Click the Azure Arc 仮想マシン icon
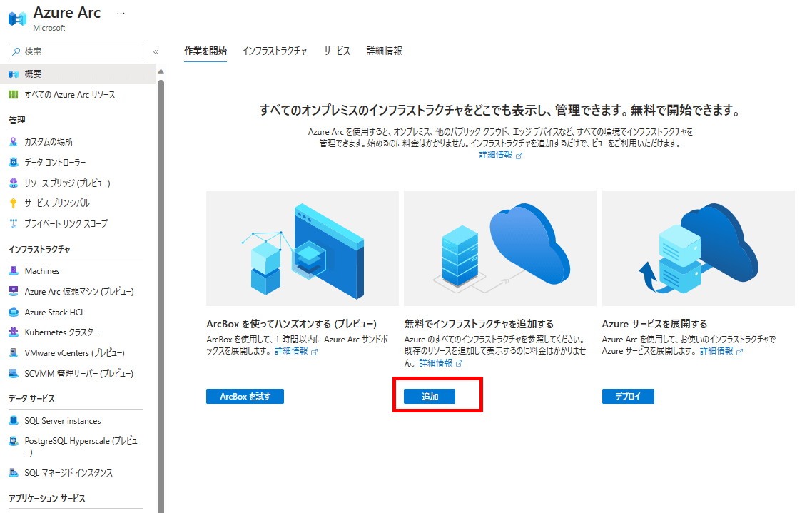 [x=14, y=291]
